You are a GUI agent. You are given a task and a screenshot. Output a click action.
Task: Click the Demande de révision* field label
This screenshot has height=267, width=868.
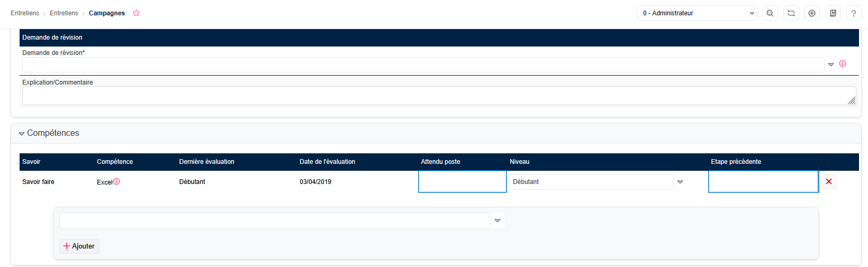click(53, 53)
